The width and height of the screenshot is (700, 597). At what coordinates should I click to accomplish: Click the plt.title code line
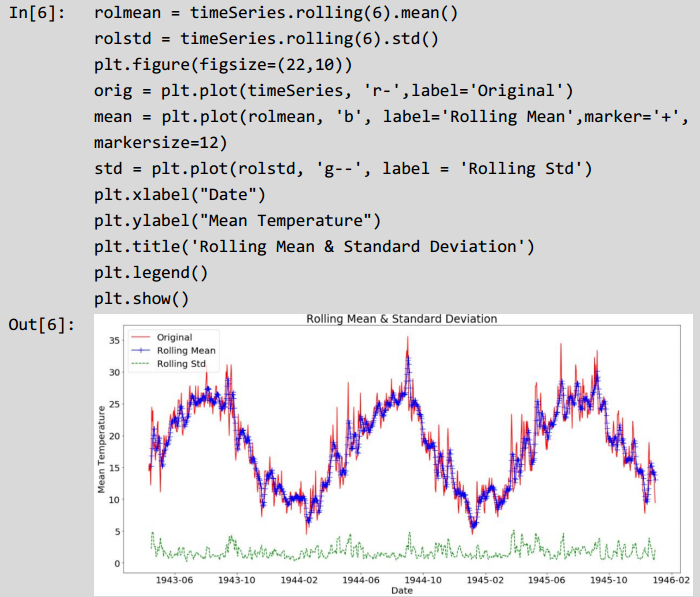[314, 246]
